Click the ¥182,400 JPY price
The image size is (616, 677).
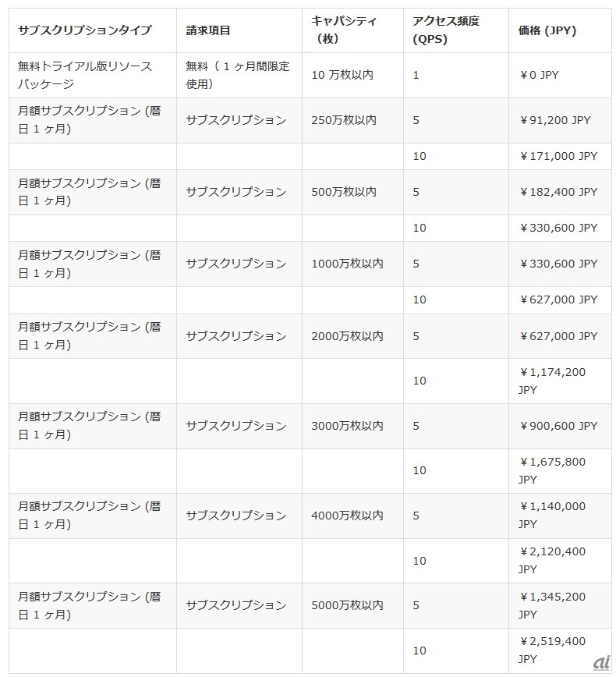[558, 192]
